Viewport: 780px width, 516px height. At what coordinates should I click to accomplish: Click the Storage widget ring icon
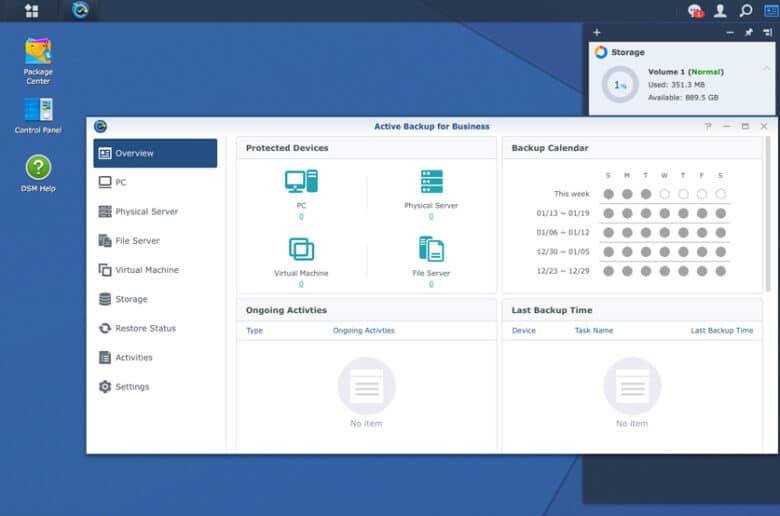(601, 52)
